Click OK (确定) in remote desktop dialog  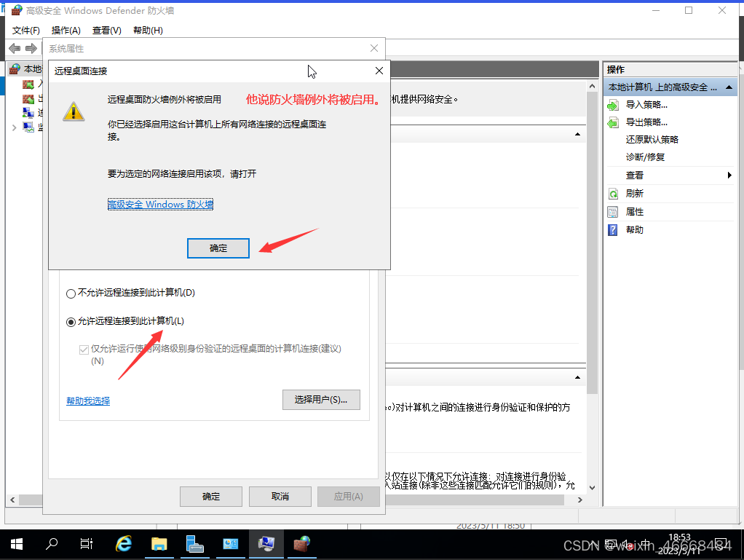218,248
